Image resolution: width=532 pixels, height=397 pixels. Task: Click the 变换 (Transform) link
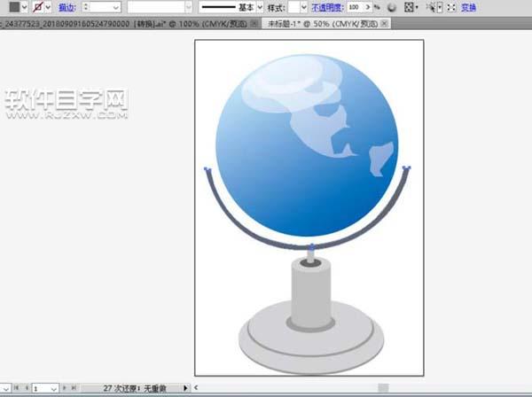[x=468, y=7]
